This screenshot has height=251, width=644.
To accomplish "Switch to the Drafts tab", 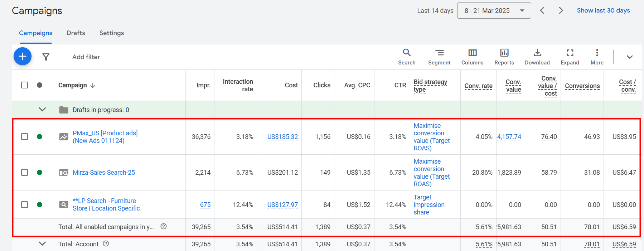I will tap(76, 33).
